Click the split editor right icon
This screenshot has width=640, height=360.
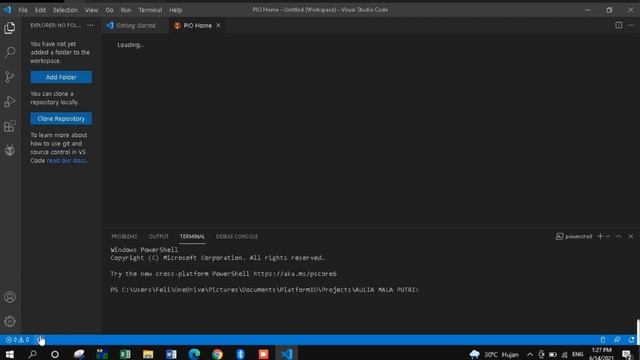coord(619,25)
